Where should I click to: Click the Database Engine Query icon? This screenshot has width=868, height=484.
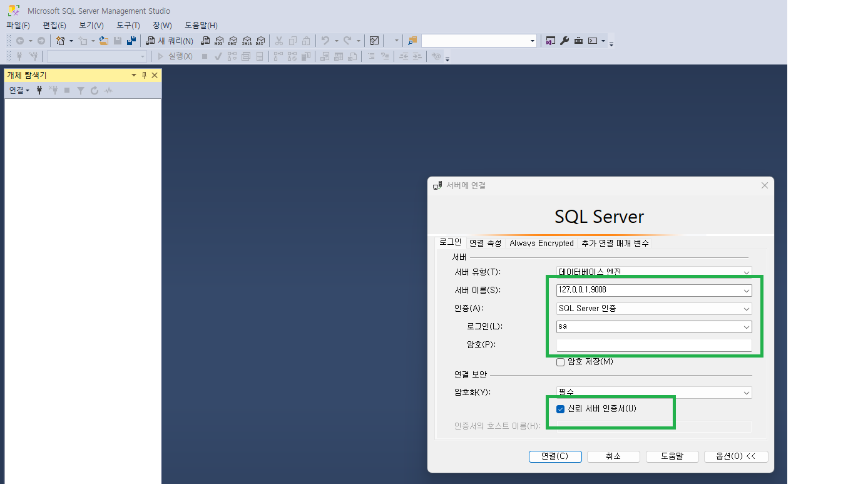pos(205,41)
